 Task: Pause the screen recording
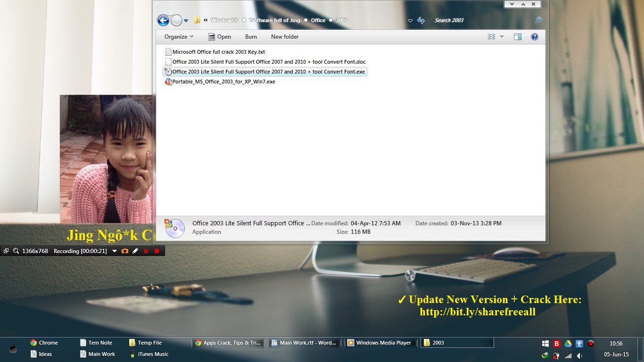point(146,251)
